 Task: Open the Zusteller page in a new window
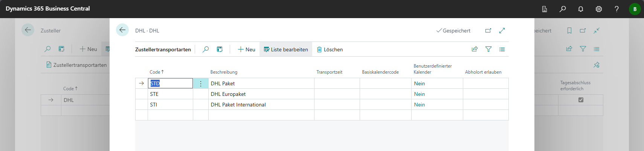[583, 31]
